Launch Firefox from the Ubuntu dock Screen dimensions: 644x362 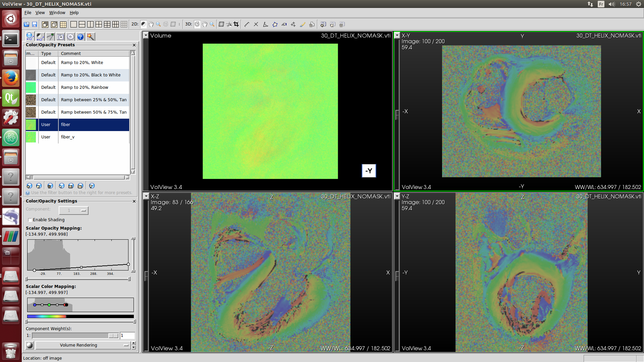[x=11, y=78]
